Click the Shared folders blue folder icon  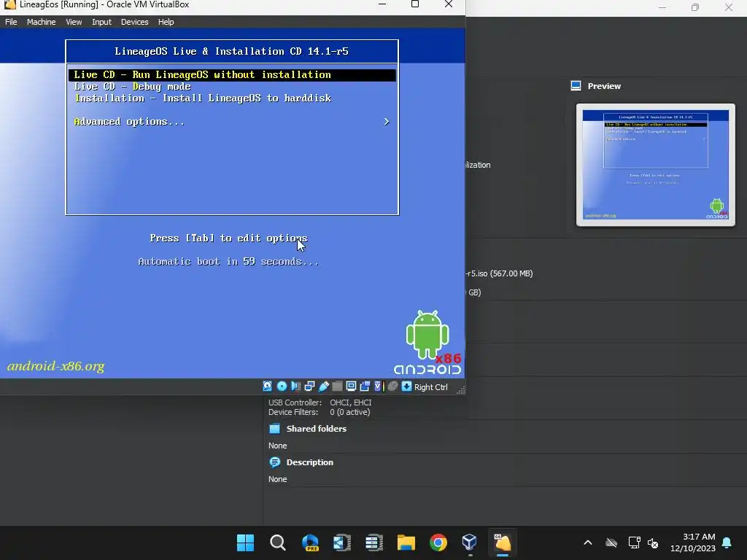click(275, 429)
